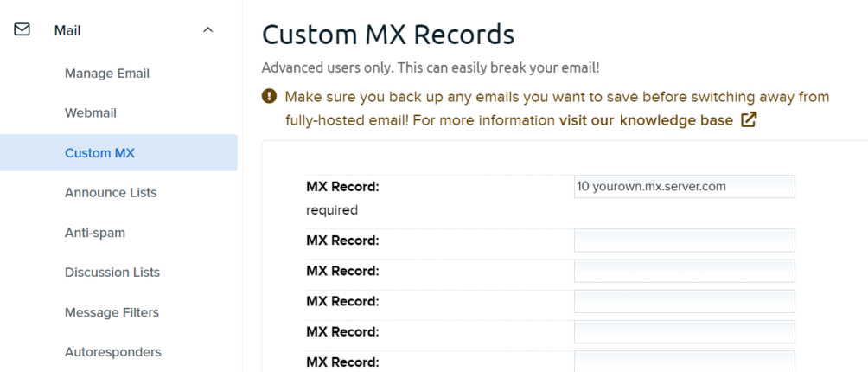Viewport: 868px width, 372px height.
Task: Collapse the Mail section chevron
Action: tap(208, 30)
